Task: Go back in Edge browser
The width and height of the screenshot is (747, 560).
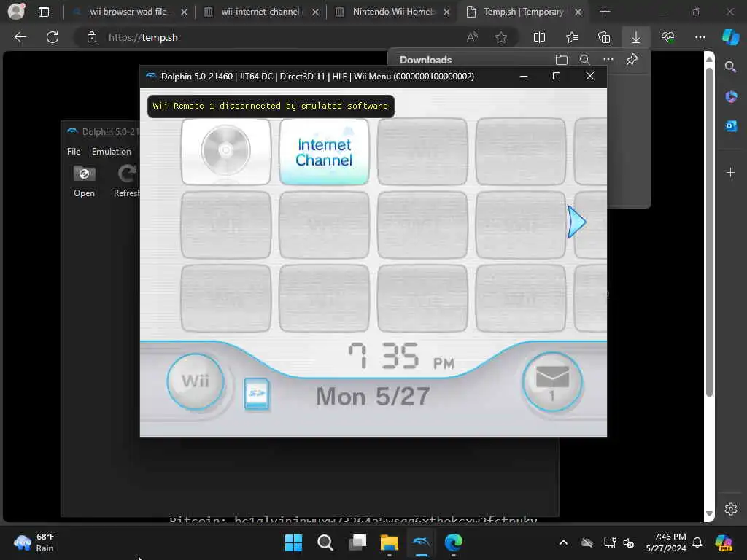Action: coord(20,37)
